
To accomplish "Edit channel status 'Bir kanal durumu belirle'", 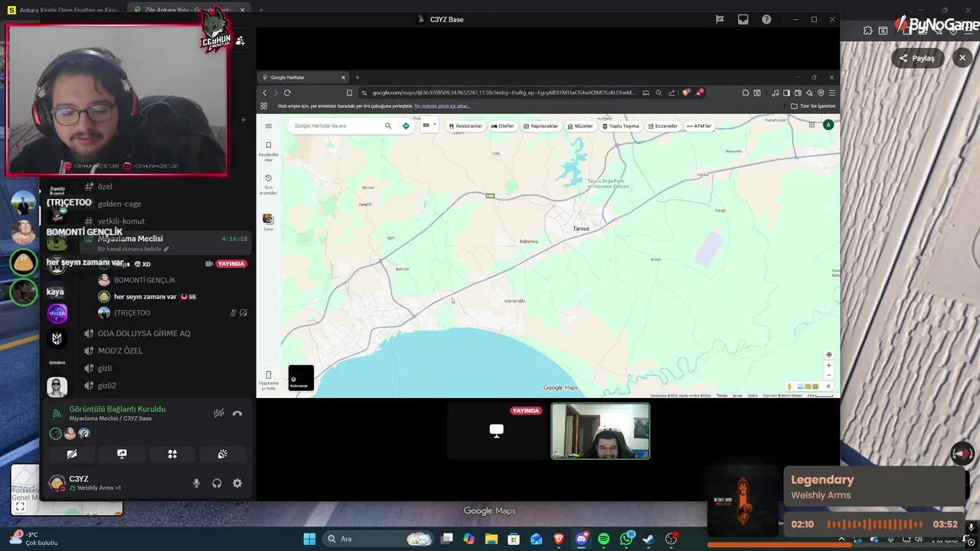I will tap(133, 249).
